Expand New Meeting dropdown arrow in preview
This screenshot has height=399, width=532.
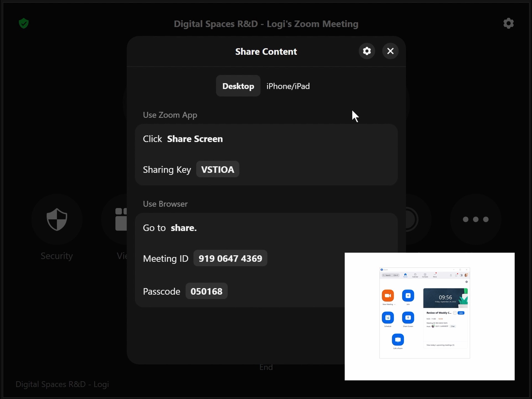(x=395, y=305)
